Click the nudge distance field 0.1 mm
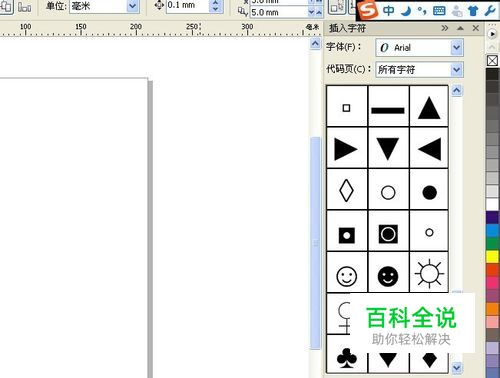Screen dimensions: 500x378 point(187,5)
